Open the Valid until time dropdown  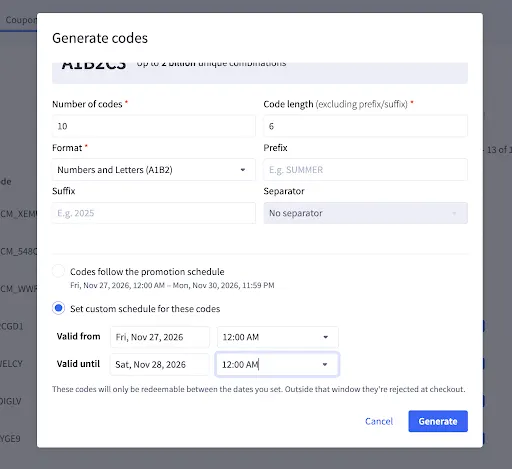(x=277, y=364)
